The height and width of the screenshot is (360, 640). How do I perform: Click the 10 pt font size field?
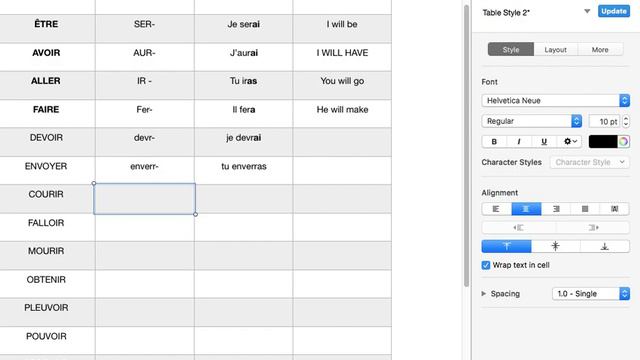[x=604, y=121]
